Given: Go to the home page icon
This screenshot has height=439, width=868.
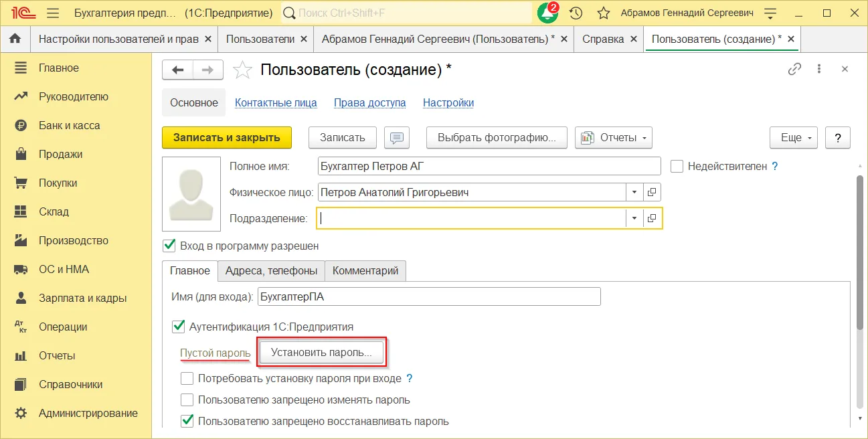Looking at the screenshot, I should [x=15, y=39].
